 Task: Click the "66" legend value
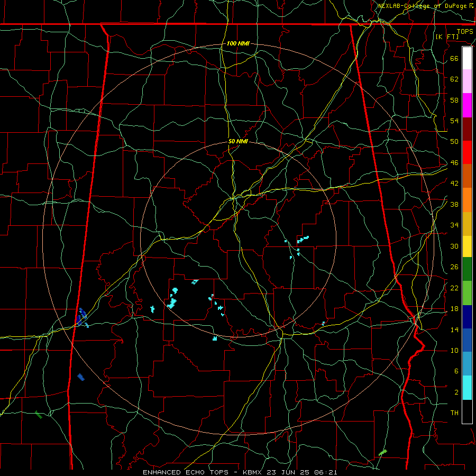pos(454,58)
